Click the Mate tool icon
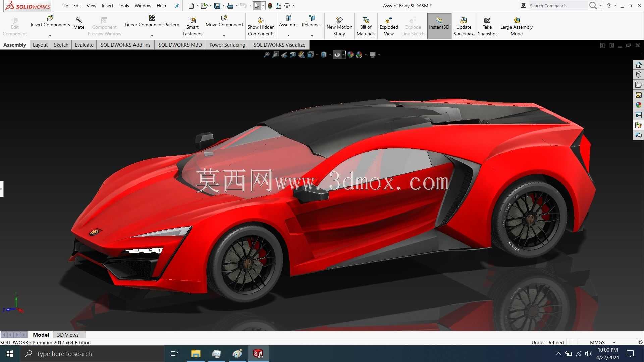 point(79,23)
